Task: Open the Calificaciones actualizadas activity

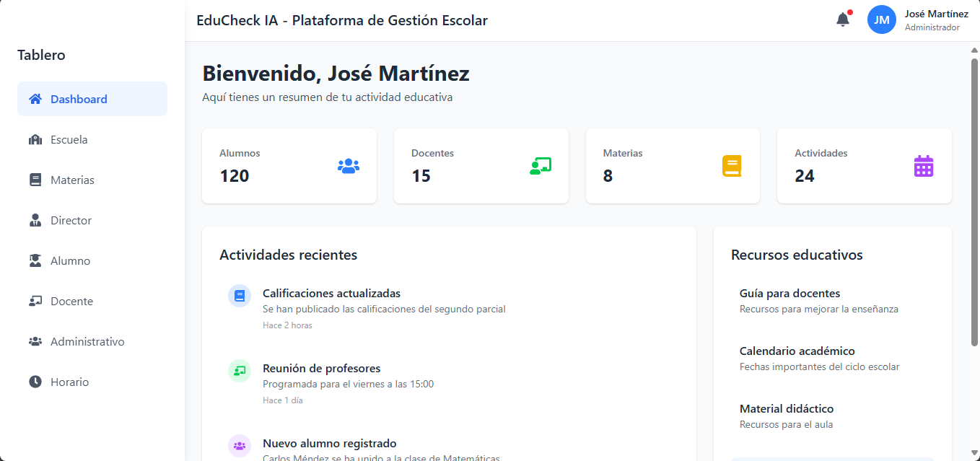Action: [449, 309]
